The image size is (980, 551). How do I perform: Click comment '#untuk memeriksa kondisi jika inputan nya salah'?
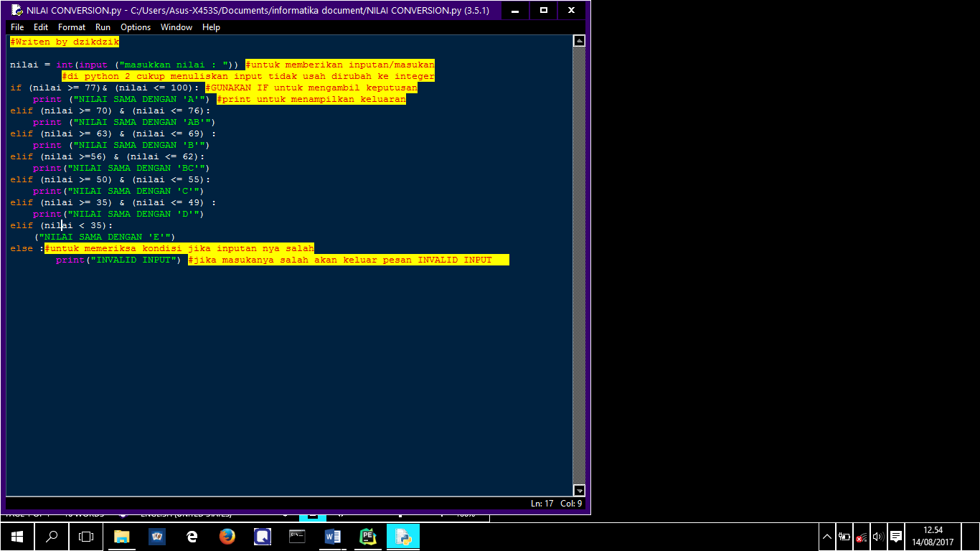pyautogui.click(x=179, y=248)
